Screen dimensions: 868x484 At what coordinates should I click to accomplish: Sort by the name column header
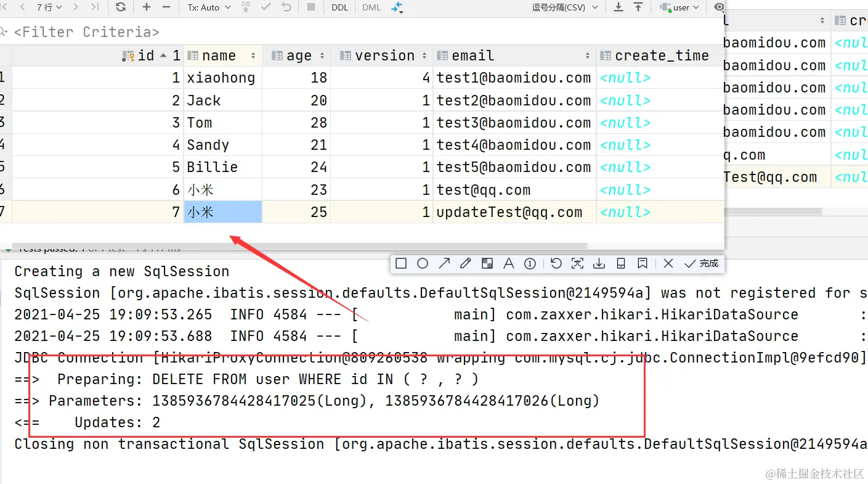coord(223,55)
